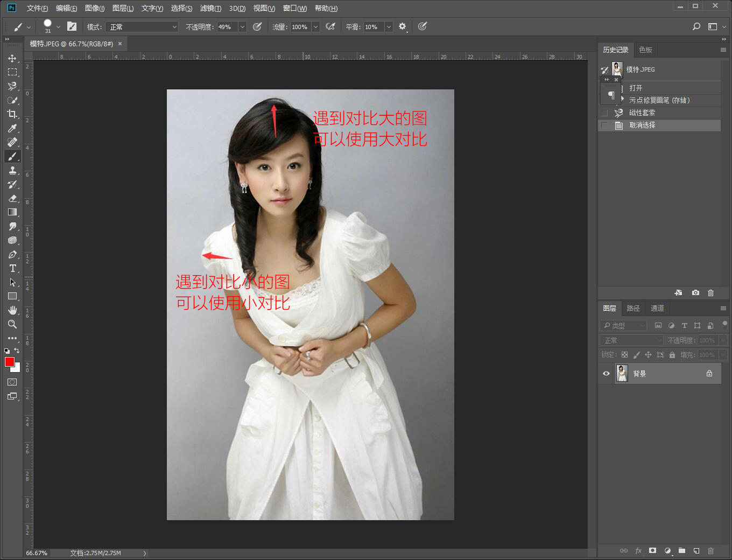Select the Horizontal Type tool
The height and width of the screenshot is (560, 732).
[12, 268]
